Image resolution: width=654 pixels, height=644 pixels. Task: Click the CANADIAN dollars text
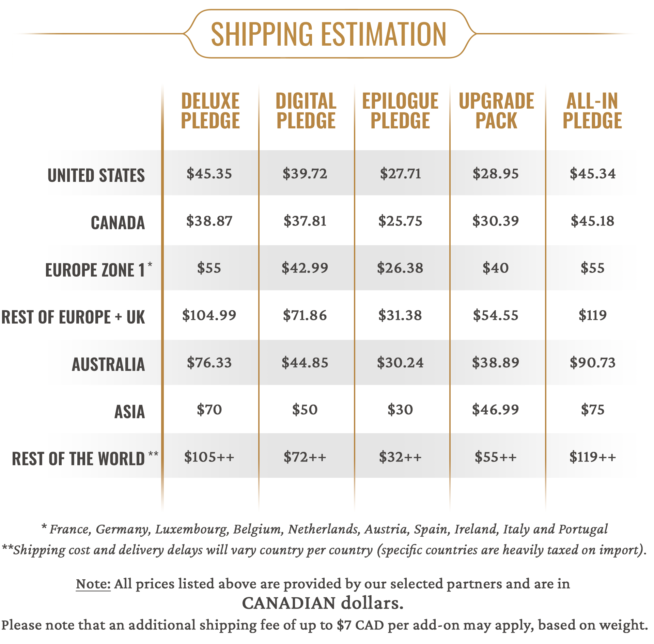323,603
